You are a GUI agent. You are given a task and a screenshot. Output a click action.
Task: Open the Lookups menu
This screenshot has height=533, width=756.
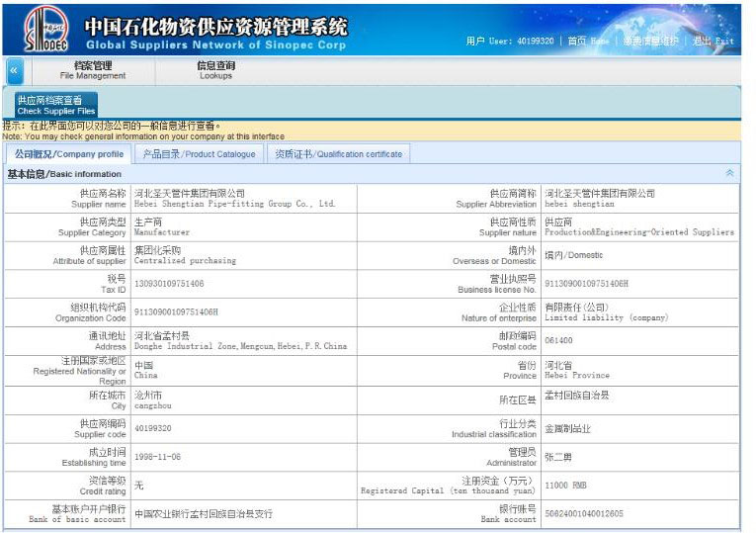point(215,70)
